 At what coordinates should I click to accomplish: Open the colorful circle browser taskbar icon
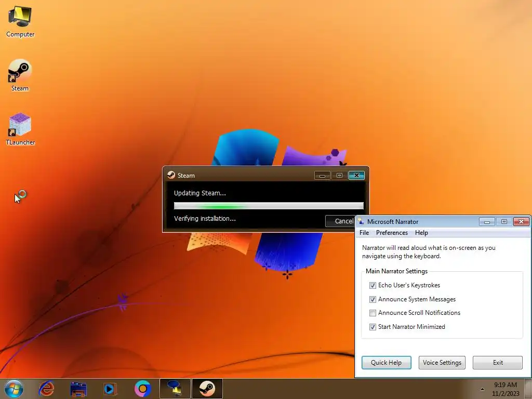point(142,389)
